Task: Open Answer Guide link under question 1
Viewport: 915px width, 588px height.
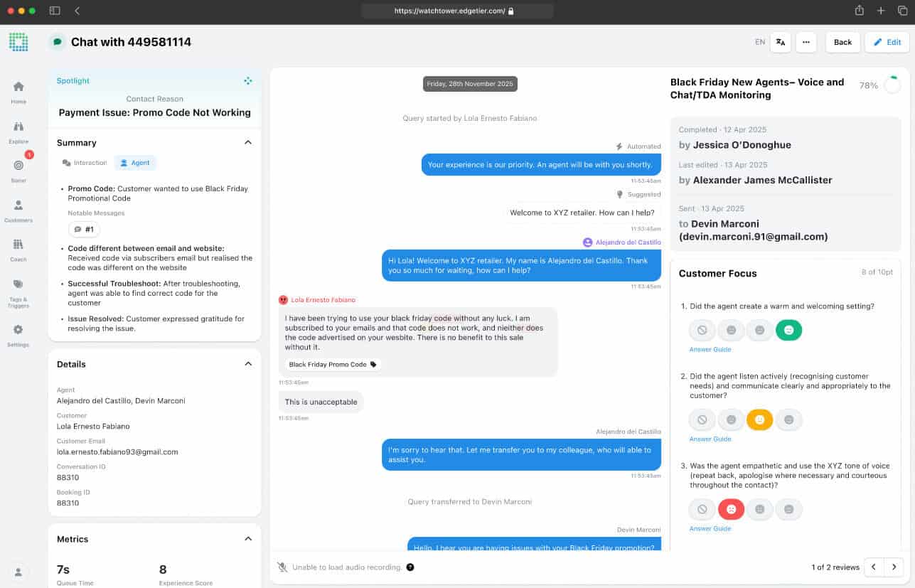Action: pos(710,349)
